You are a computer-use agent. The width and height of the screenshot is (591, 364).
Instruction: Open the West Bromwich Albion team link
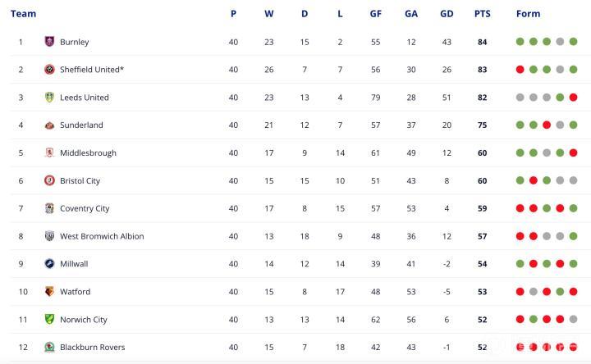[101, 236]
